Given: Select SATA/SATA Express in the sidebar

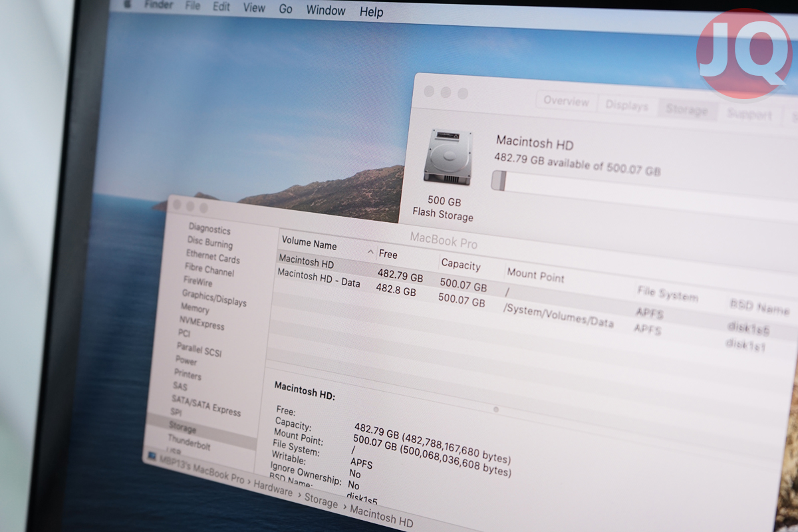Looking at the screenshot, I should click(206, 405).
